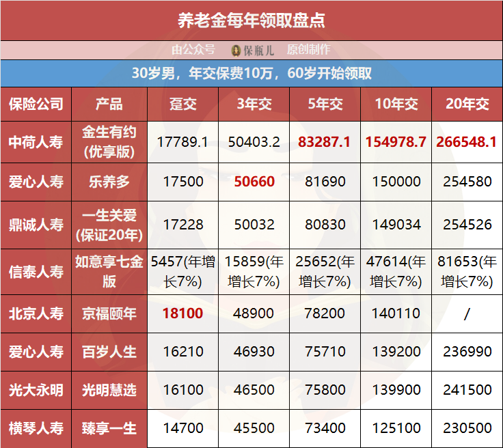Click the title 养老金每年领取盘点
Viewport: 503px width, 448px height.
click(x=251, y=20)
